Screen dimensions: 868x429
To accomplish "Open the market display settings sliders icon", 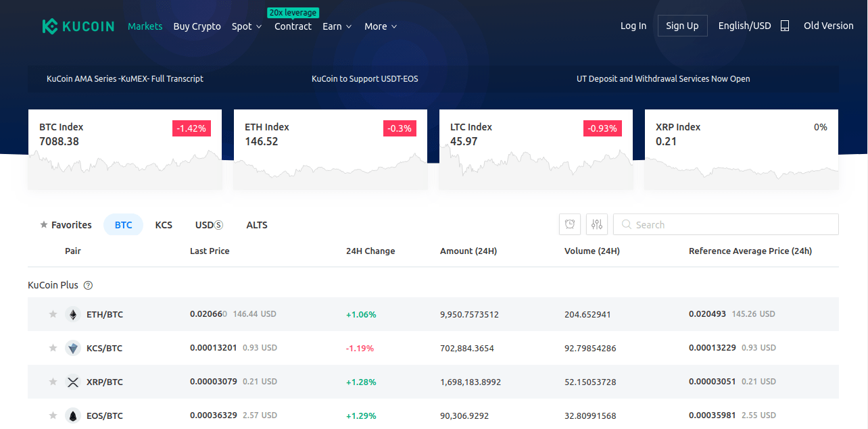I will pos(597,224).
